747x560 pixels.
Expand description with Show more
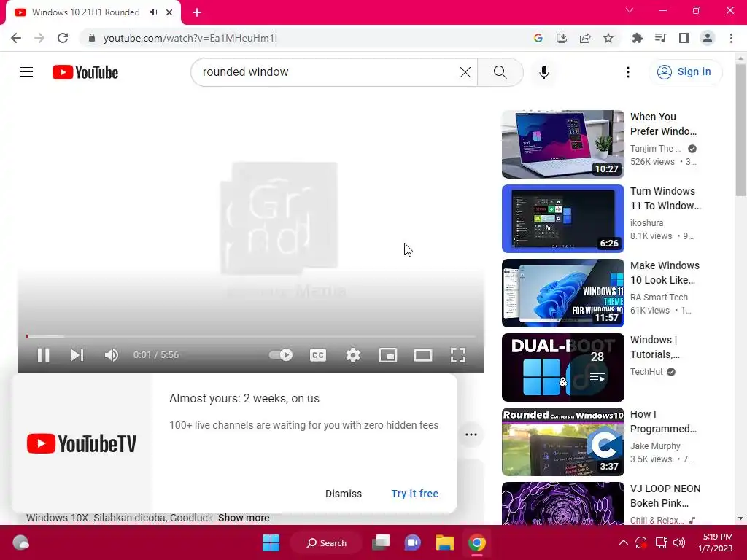(x=244, y=518)
